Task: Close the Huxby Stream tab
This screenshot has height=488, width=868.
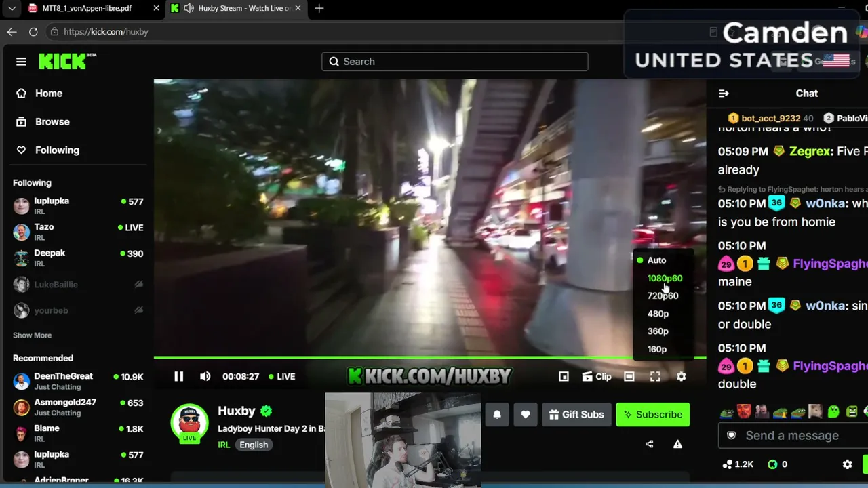Action: [298, 8]
